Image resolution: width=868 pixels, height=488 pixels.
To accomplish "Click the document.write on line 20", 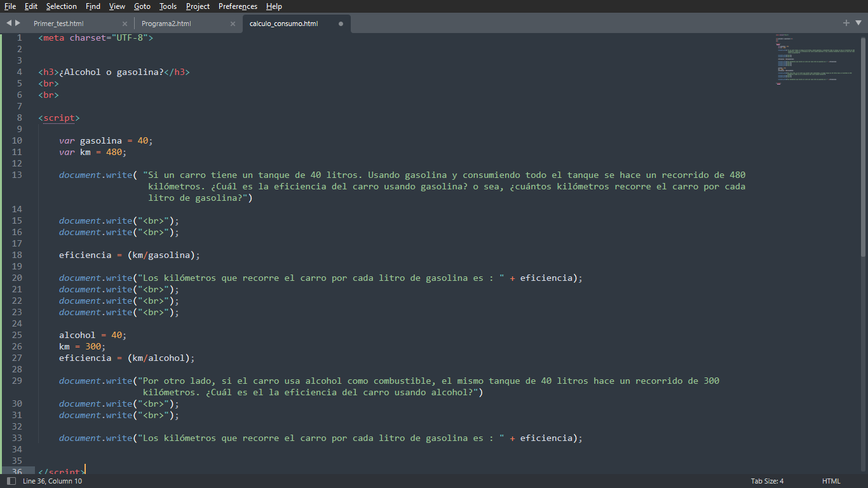I will point(95,278).
